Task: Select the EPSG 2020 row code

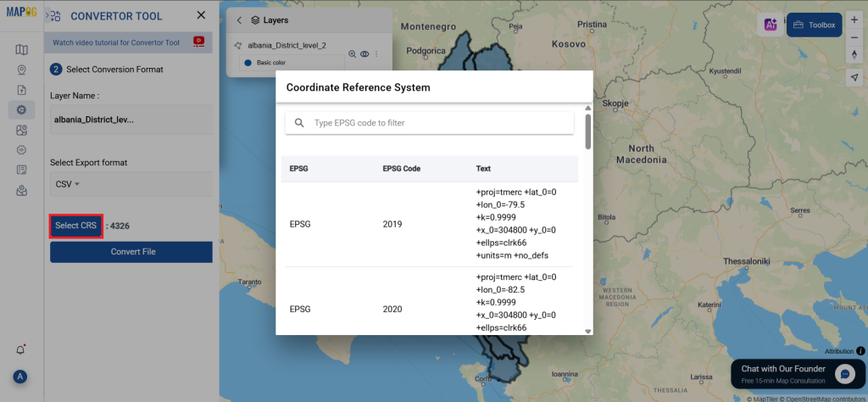Action: click(392, 309)
